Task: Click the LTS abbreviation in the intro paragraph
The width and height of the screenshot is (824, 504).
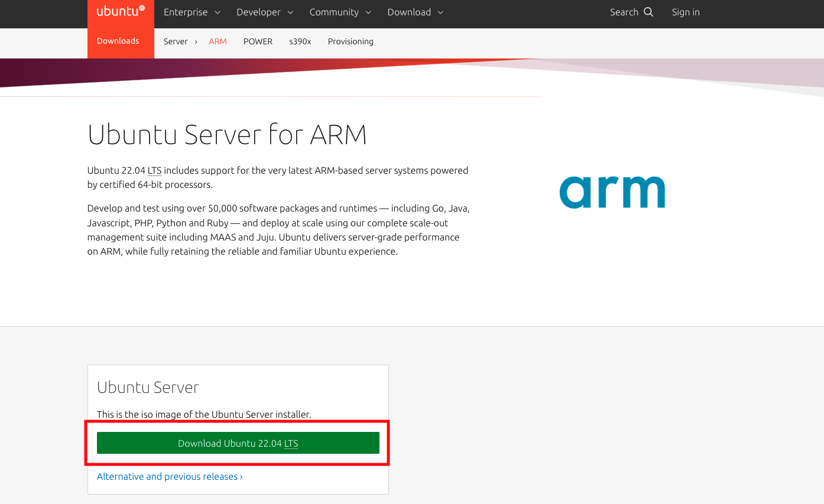Action: (154, 170)
